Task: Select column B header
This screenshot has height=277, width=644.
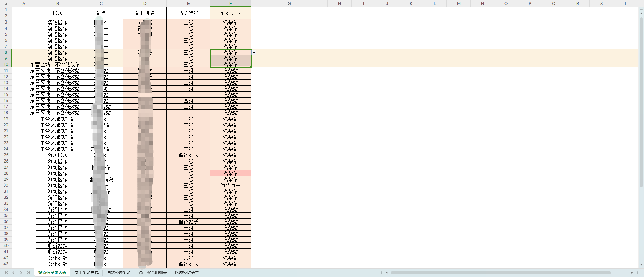Action: point(58,3)
